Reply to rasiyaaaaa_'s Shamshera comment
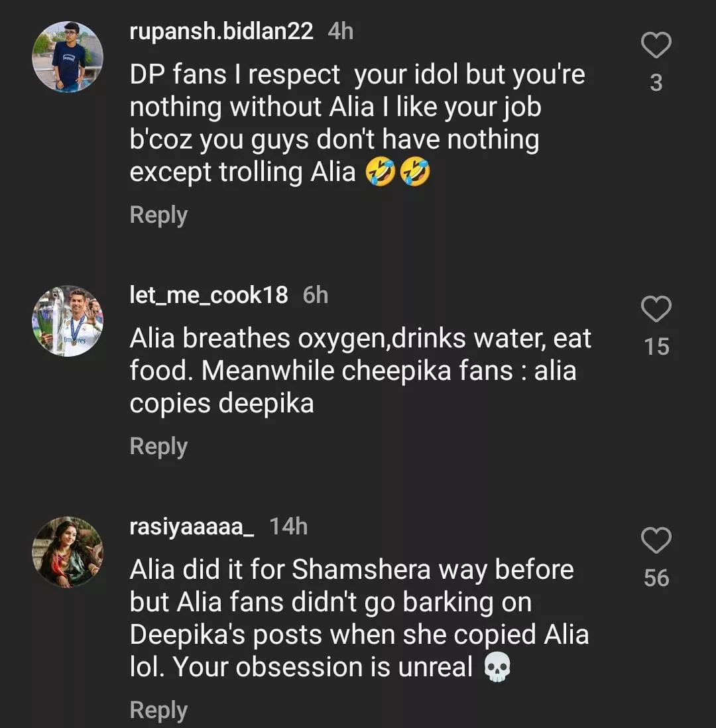 click(x=158, y=710)
